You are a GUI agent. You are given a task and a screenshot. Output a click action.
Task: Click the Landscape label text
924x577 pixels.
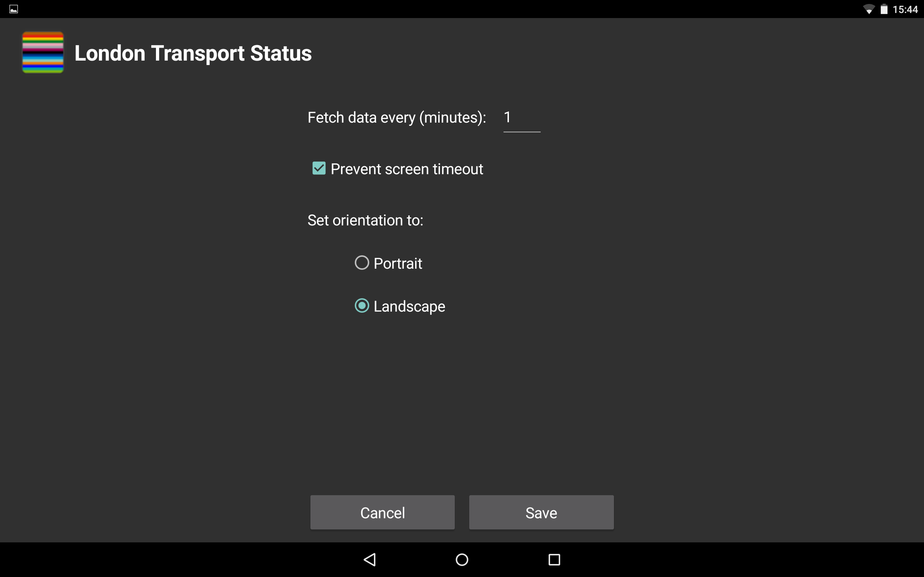[409, 306]
